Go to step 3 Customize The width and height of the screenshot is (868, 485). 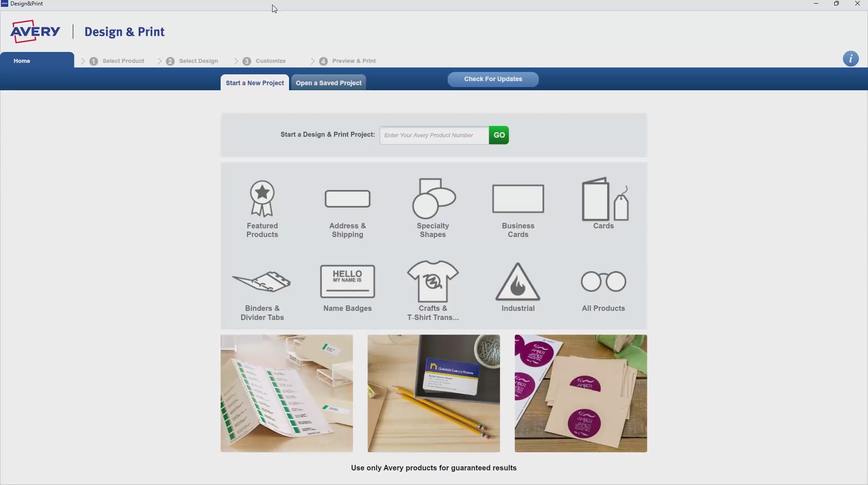264,61
